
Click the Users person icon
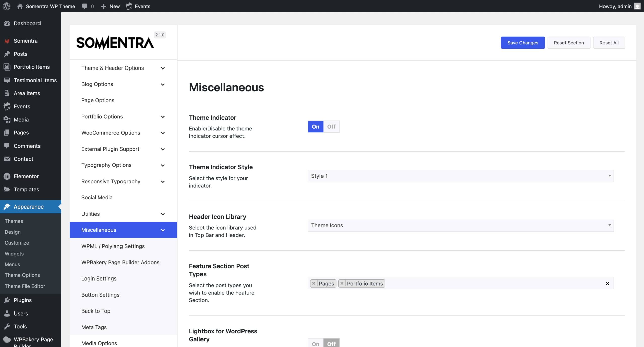pyautogui.click(x=7, y=313)
